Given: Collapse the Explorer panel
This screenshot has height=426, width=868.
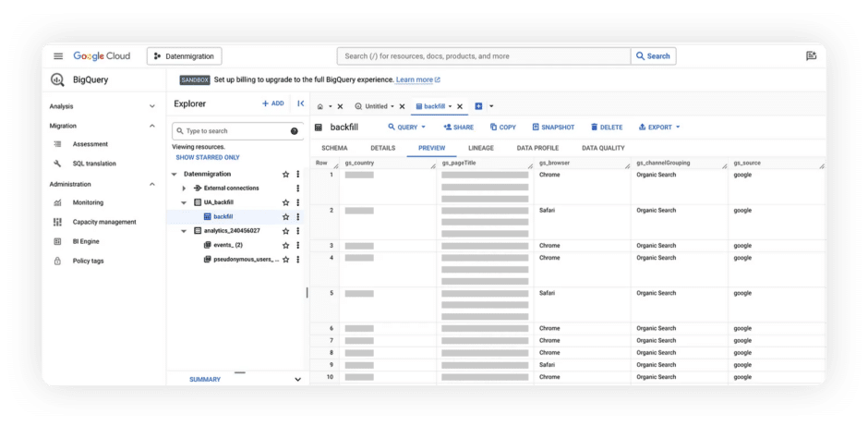Looking at the screenshot, I should click(301, 103).
